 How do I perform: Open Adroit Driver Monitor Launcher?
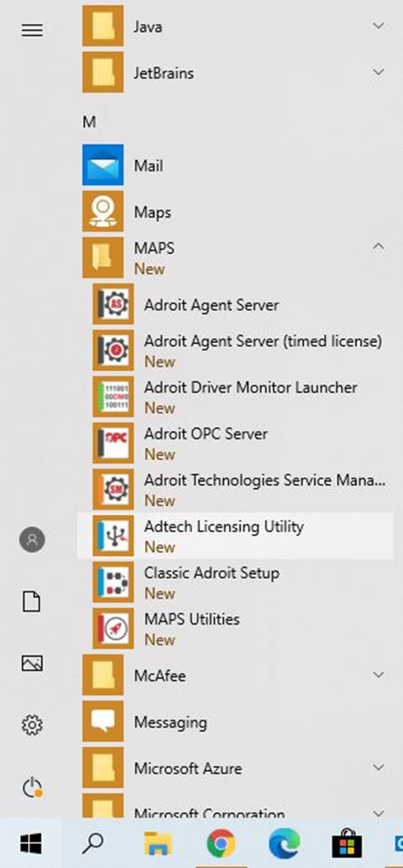coord(235,397)
